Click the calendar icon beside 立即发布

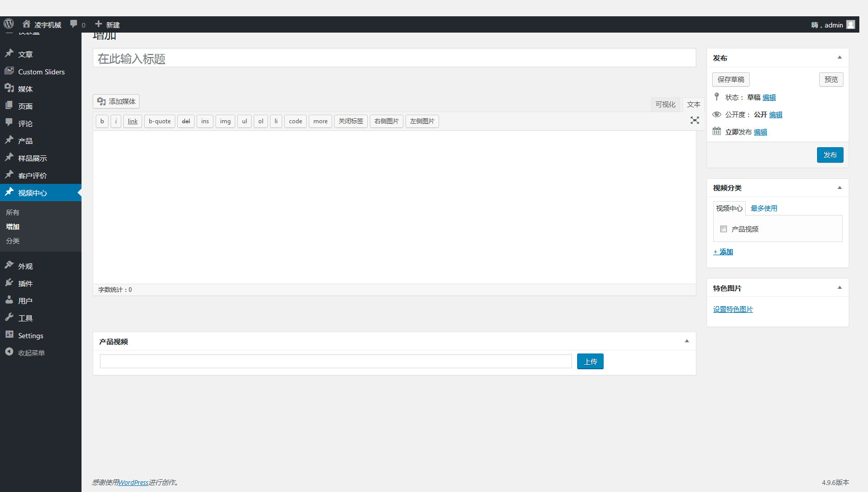[x=717, y=131]
